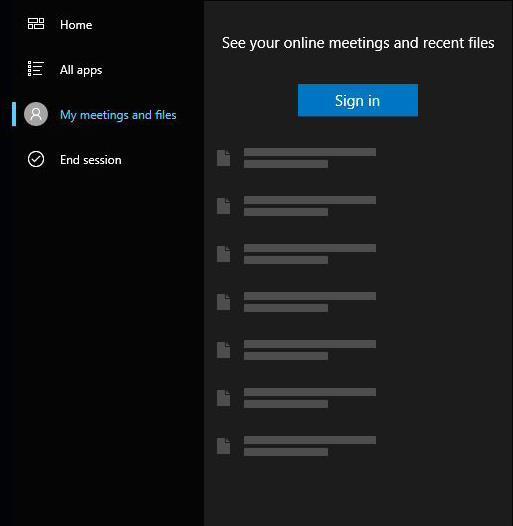
Task: Select first placeholder file title bar
Action: pyautogui.click(x=310, y=152)
